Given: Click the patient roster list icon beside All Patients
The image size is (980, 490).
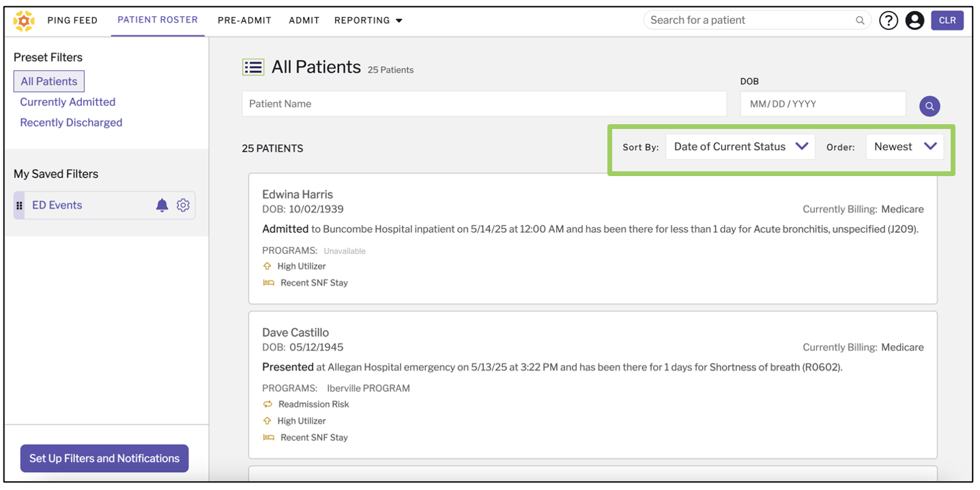Looking at the screenshot, I should (x=253, y=66).
